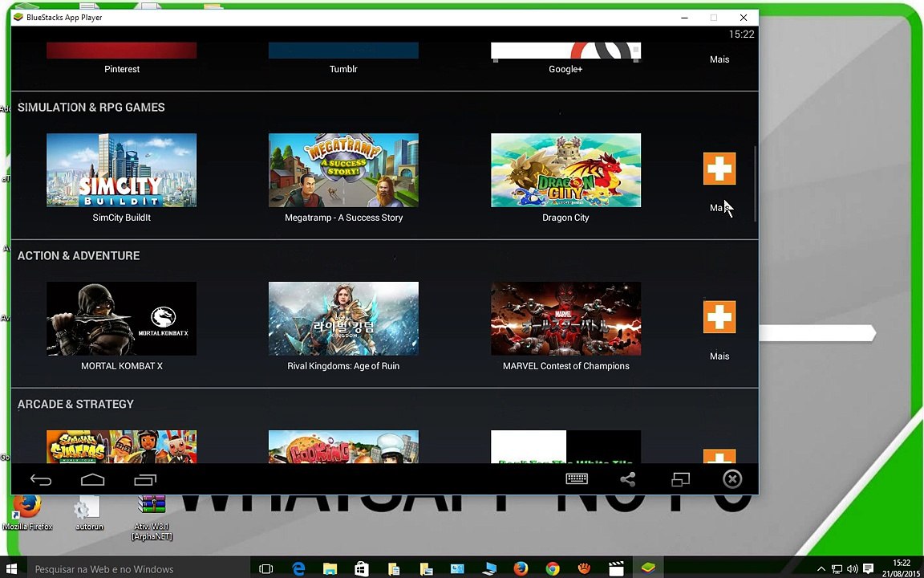
Task: Toggle the BlueStacks keyboard icon
Action: coord(577,479)
